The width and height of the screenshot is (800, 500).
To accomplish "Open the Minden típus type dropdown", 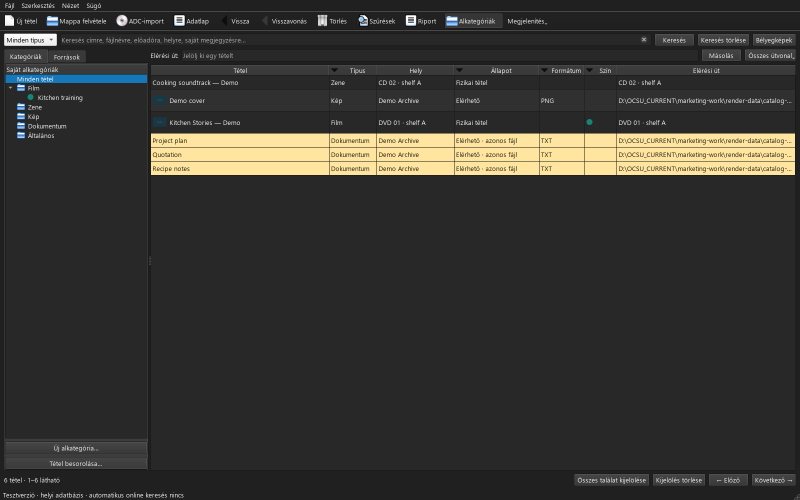I will (30, 40).
